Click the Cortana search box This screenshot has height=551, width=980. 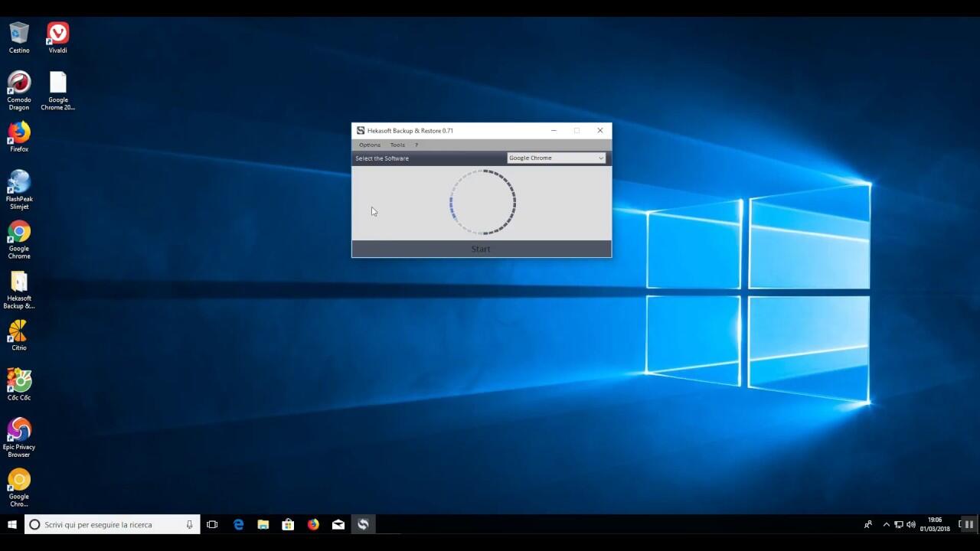[x=113, y=524]
